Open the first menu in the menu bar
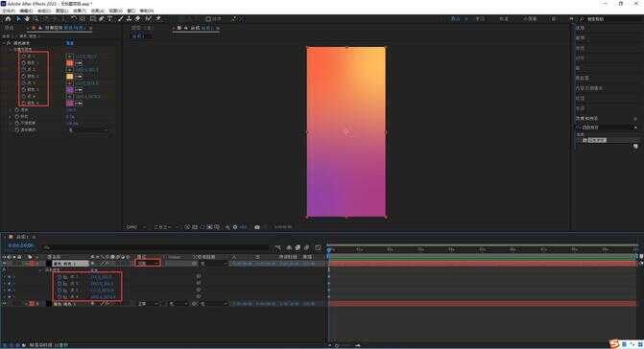The image size is (644, 349). point(9,11)
